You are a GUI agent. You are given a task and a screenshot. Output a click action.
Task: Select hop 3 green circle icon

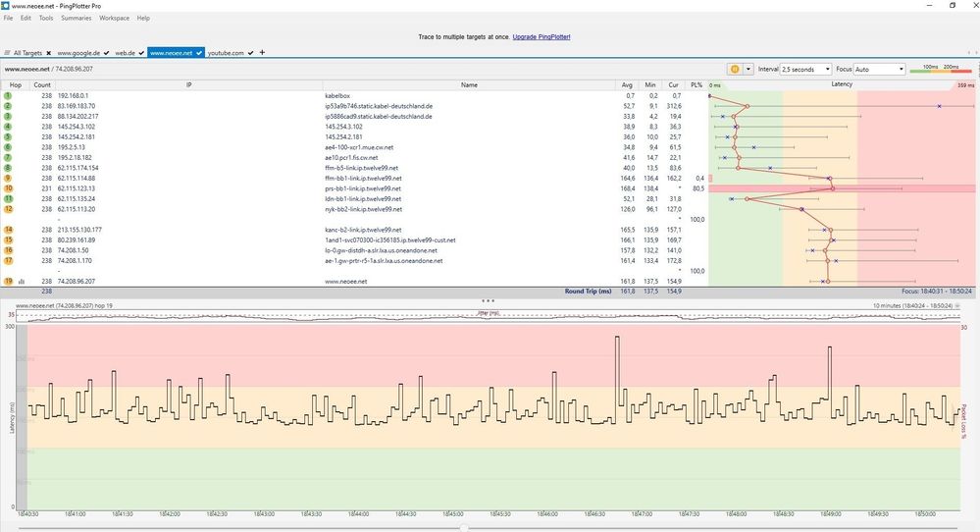[x=8, y=116]
